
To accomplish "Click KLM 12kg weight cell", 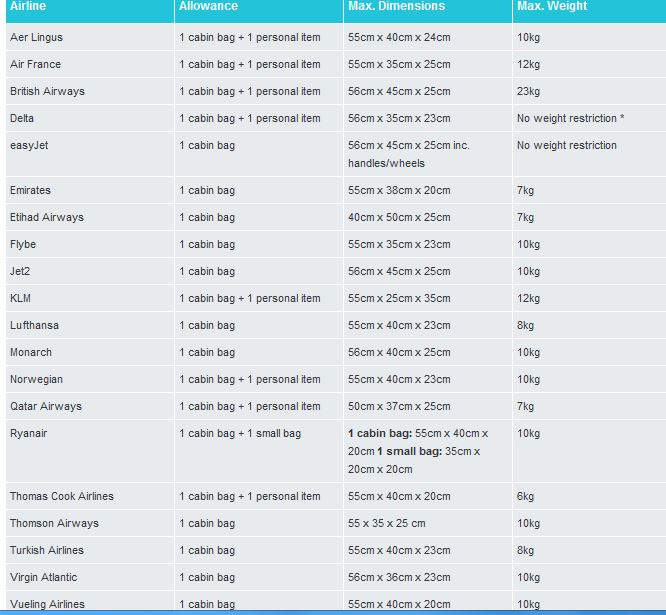I will 590,298.
